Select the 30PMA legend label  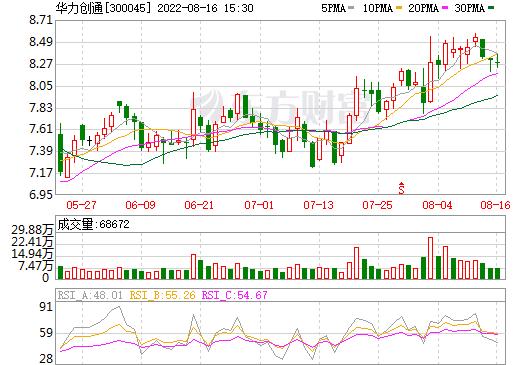469,8
